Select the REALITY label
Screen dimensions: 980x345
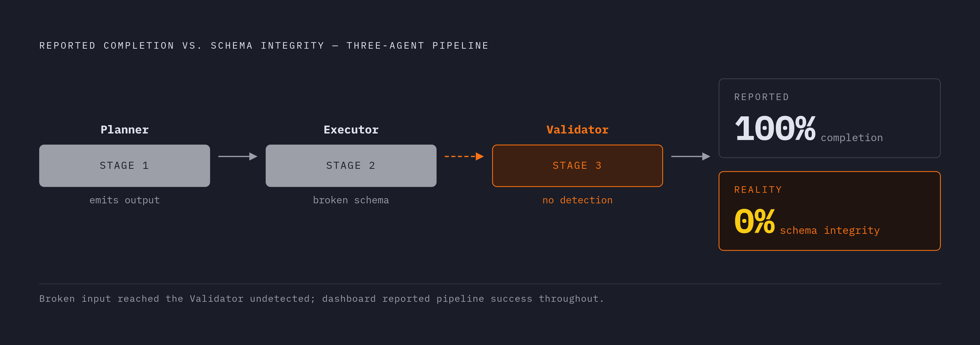tap(758, 189)
